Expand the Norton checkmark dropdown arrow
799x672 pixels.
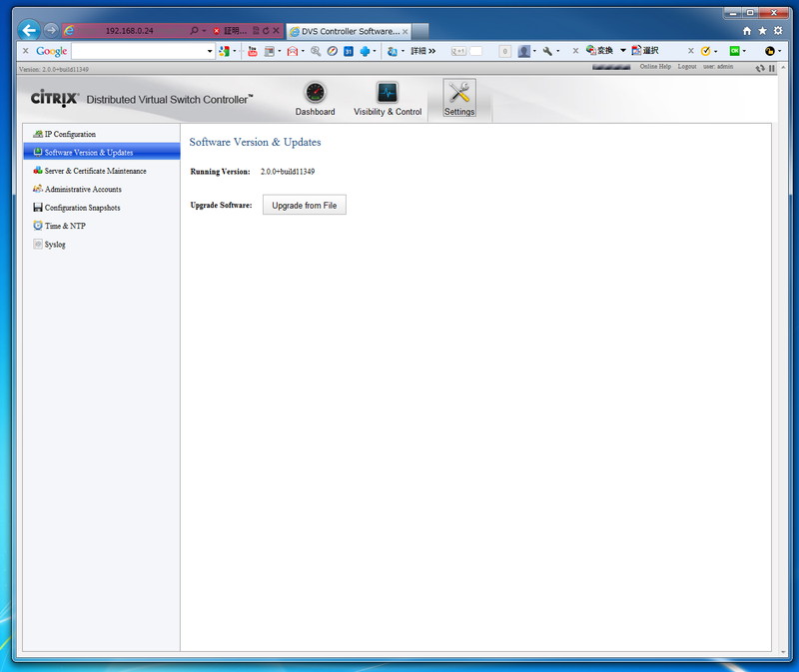(x=716, y=51)
